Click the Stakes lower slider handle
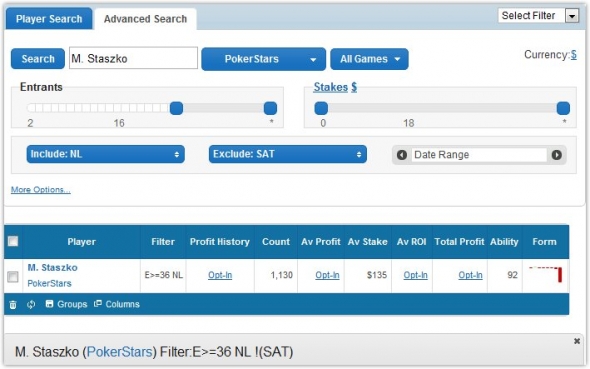Image resolution: width=590 pixels, height=369 pixels. click(321, 108)
